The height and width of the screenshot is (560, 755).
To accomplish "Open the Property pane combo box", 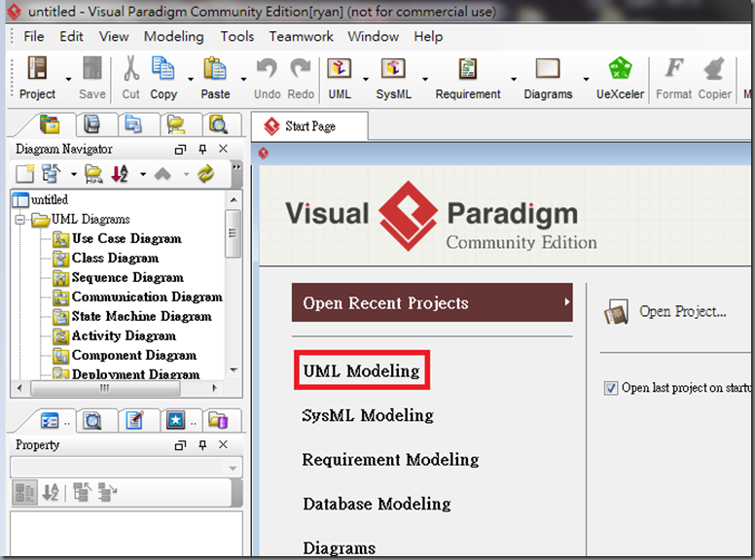I will (126, 468).
